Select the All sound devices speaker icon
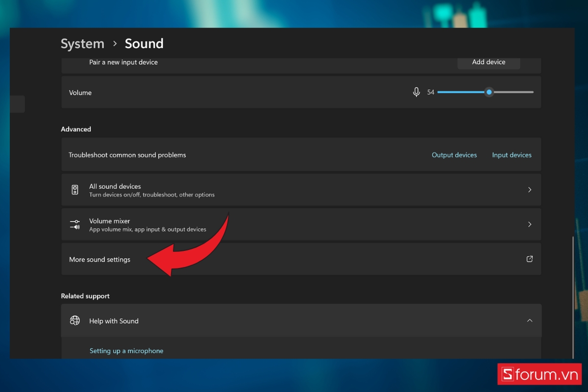 (75, 190)
